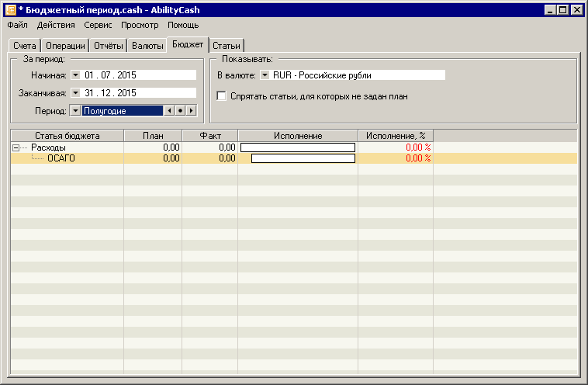
Task: Open the Период dropdown arrow
Action: coord(75,111)
